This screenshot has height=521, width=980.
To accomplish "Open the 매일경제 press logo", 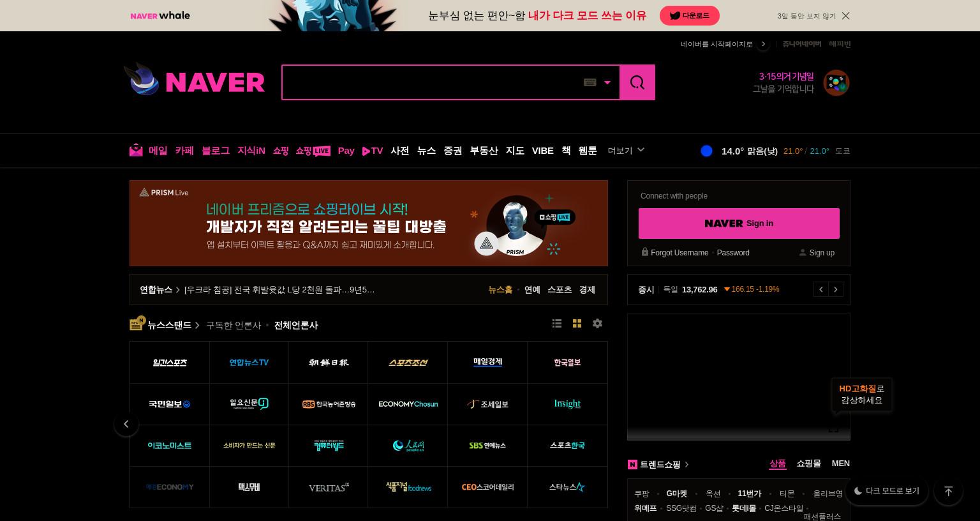I will point(487,363).
